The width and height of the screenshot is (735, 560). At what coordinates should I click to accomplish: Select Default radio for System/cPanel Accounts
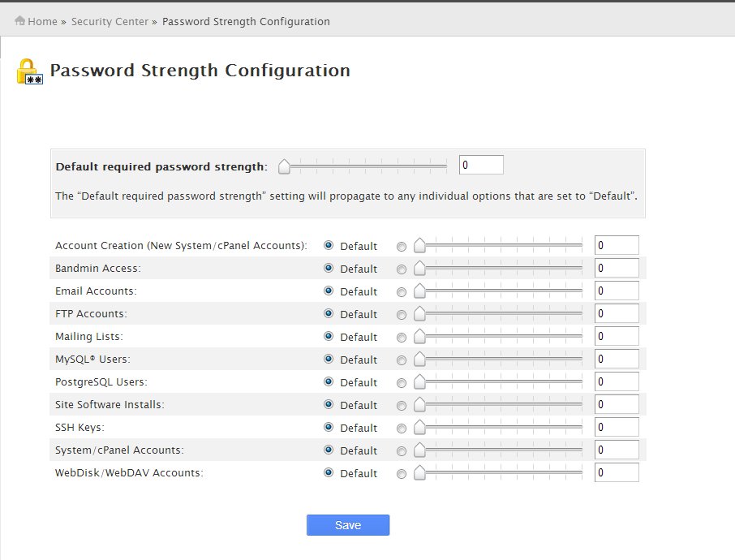pyautogui.click(x=329, y=450)
